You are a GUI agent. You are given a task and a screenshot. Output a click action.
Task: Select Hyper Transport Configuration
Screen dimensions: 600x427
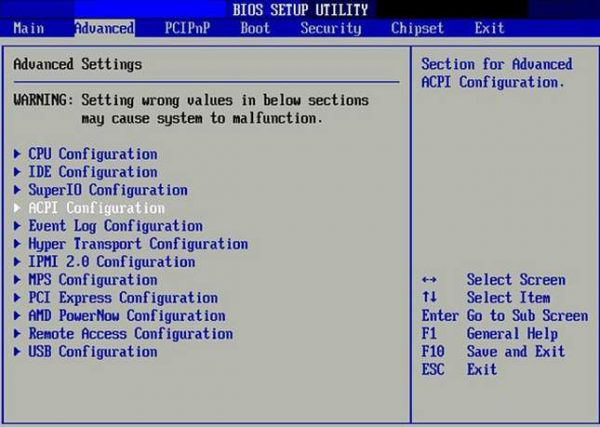(137, 244)
